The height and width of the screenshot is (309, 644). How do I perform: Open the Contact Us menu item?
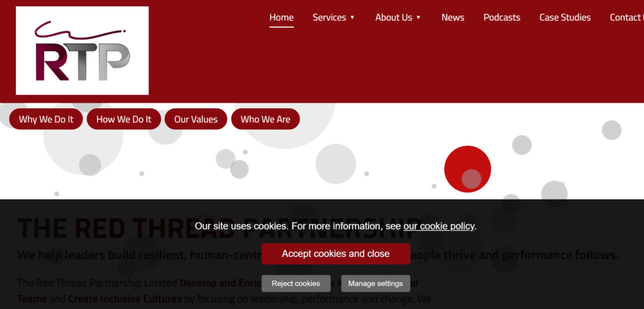(x=627, y=17)
